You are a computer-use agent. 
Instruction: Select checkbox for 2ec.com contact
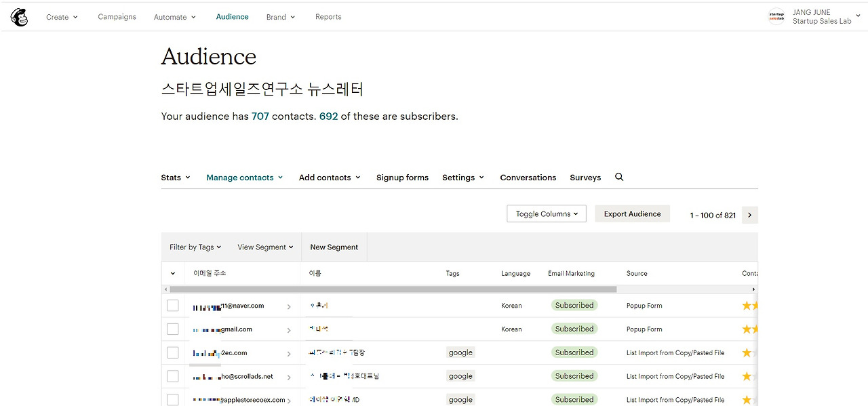(x=173, y=352)
